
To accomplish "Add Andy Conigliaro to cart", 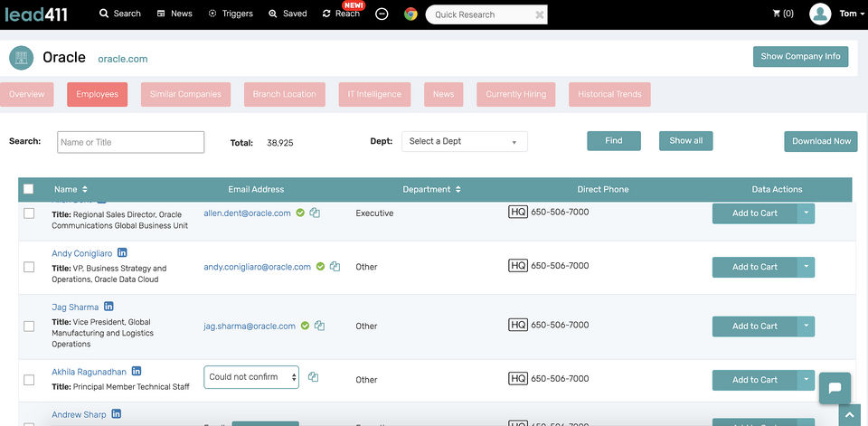I will click(x=754, y=267).
